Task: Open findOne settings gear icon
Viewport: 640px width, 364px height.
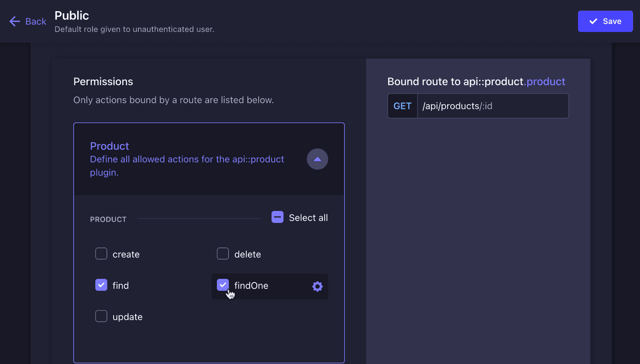Action: click(x=317, y=286)
